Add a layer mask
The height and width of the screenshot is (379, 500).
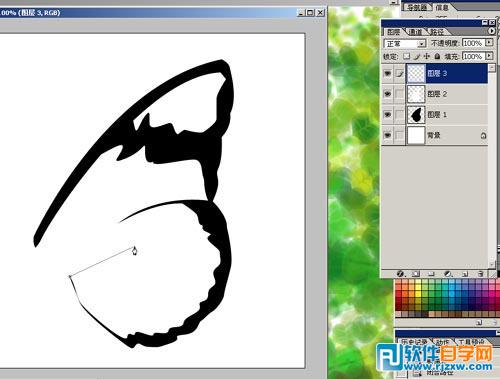pos(416,274)
